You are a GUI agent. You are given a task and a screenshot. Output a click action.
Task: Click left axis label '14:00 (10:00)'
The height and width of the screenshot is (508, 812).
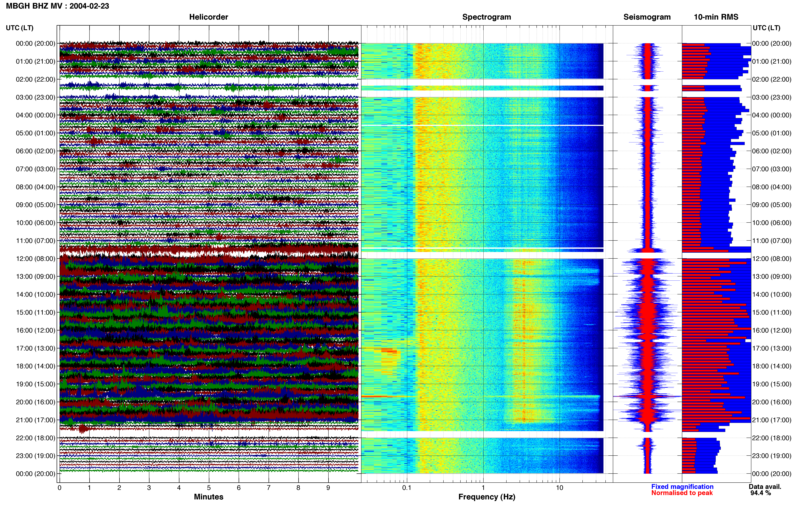pos(36,294)
